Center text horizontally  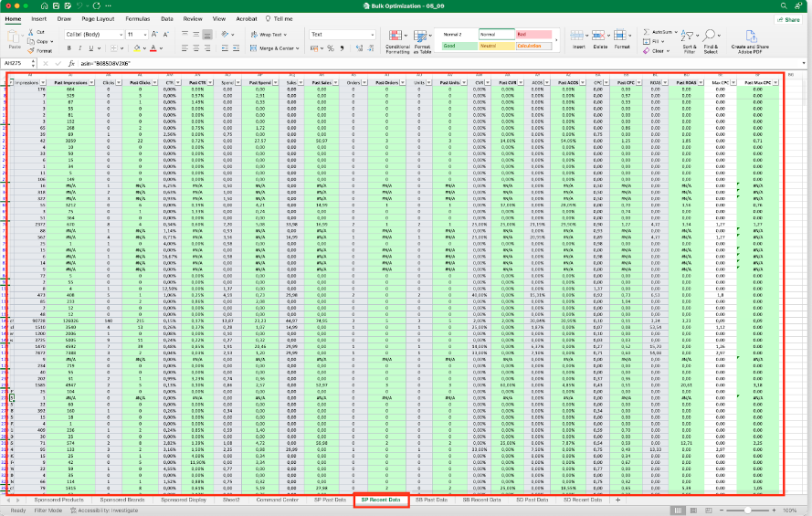(196, 48)
